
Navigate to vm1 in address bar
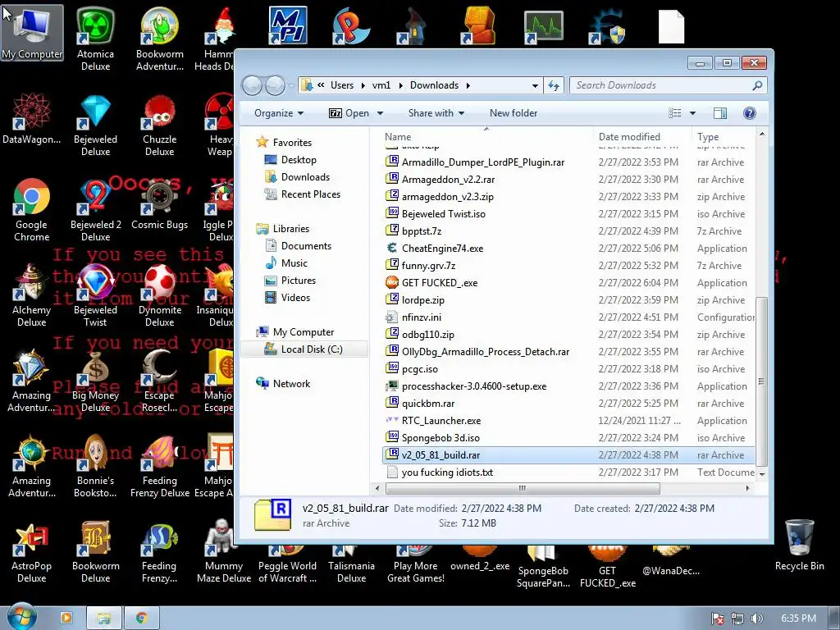(x=381, y=85)
